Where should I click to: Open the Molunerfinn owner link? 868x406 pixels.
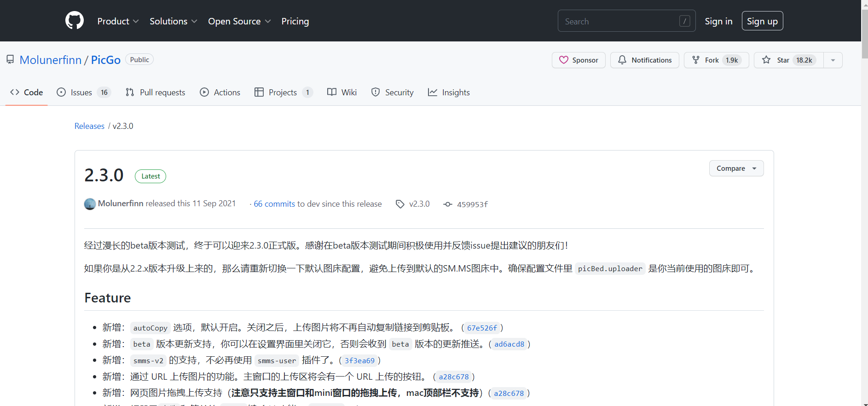[51, 60]
